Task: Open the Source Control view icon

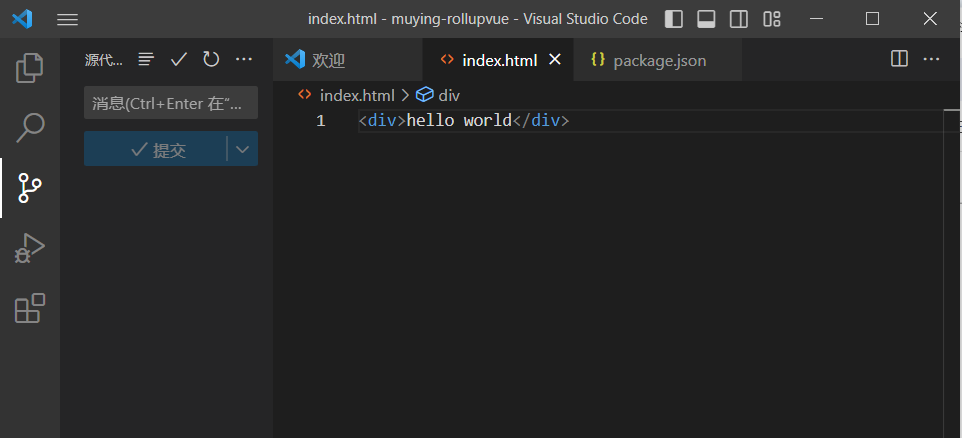Action: pyautogui.click(x=30, y=187)
